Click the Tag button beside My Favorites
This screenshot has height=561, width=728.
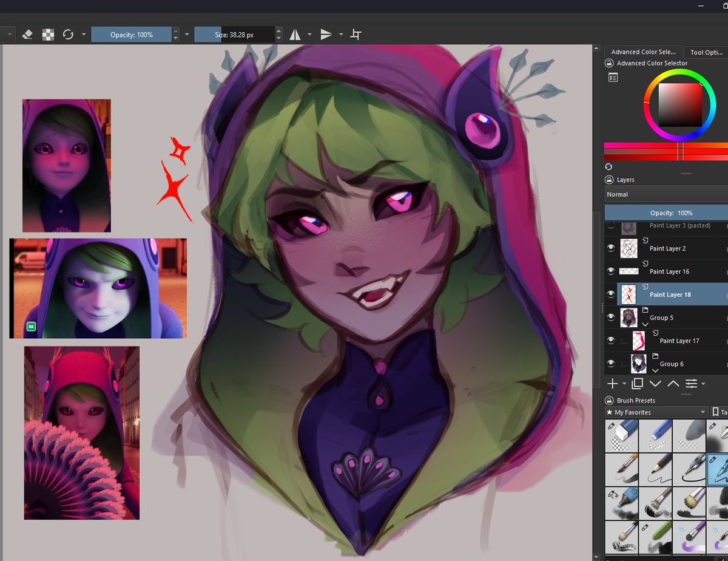[720, 412]
